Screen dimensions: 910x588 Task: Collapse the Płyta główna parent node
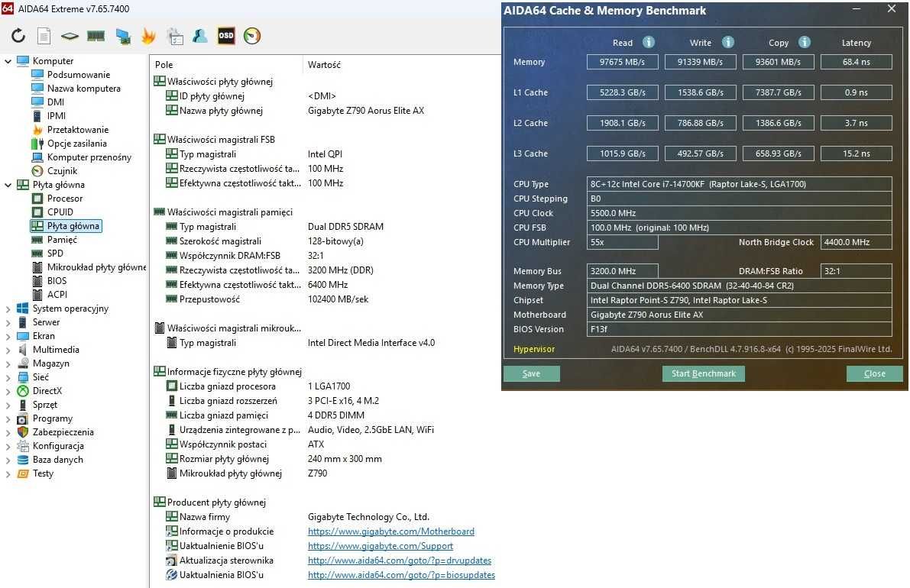coord(8,185)
